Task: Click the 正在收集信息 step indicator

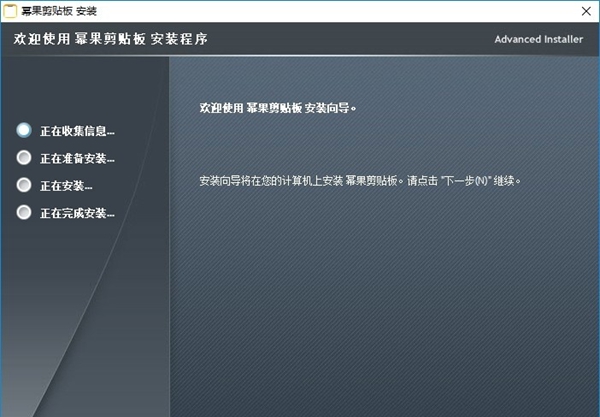Action: point(24,130)
